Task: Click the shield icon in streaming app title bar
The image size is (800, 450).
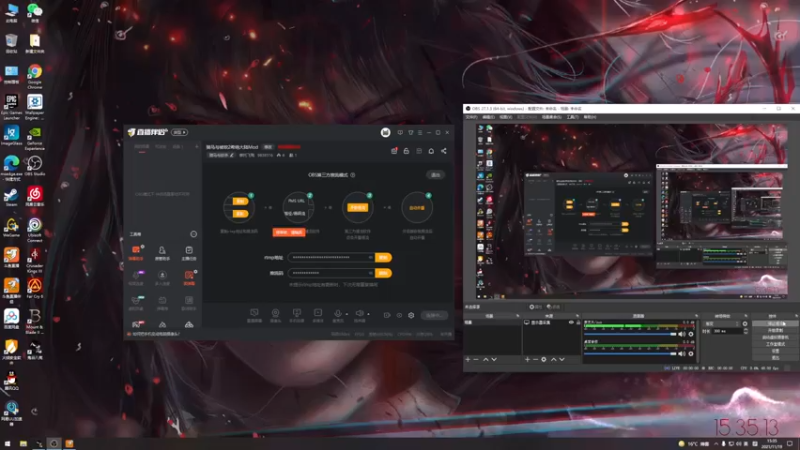Action: (410, 133)
